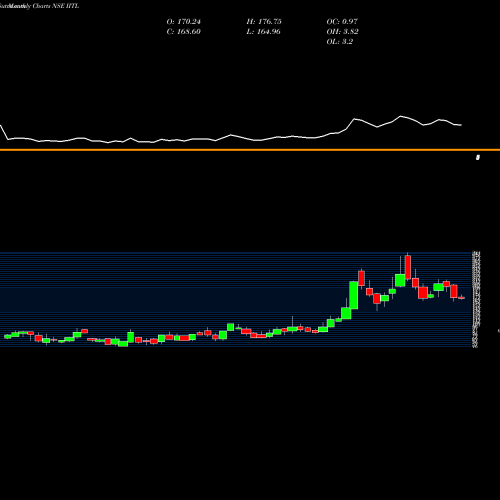The height and width of the screenshot is (500, 500).
Task: Click the last red candlestick on the right
Action: 461,298
